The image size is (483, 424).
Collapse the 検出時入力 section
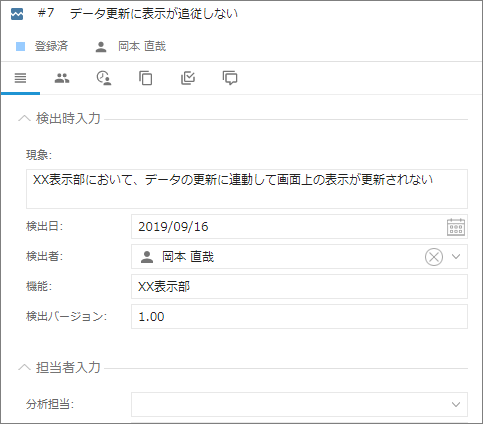(24, 118)
